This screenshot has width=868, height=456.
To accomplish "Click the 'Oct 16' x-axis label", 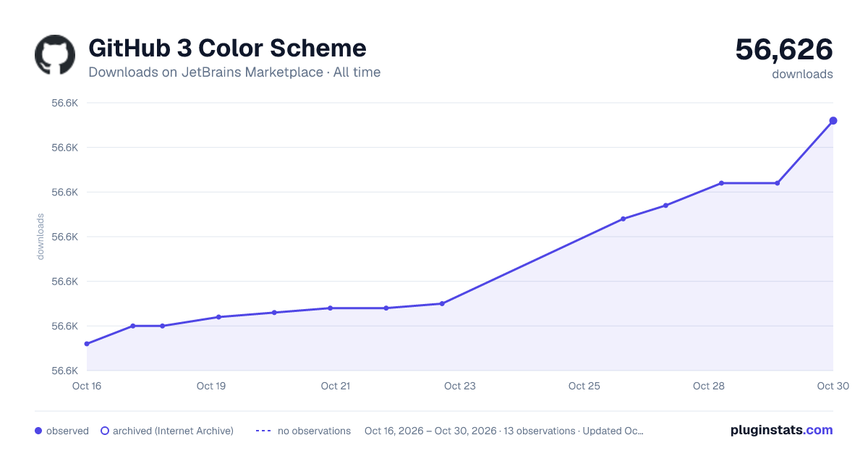I will tap(87, 386).
